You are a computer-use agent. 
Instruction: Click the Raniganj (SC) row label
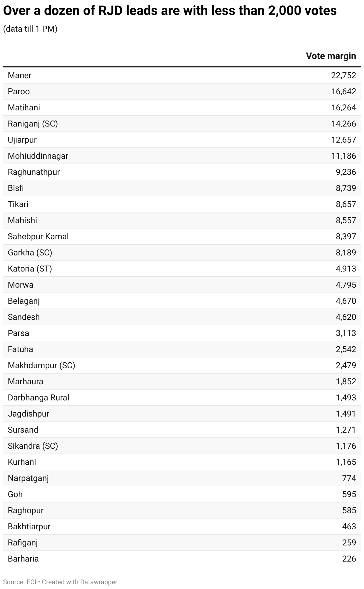coord(33,124)
